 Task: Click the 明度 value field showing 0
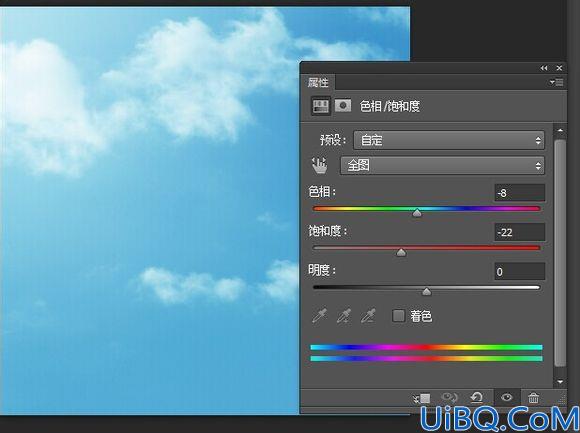pyautogui.click(x=519, y=272)
